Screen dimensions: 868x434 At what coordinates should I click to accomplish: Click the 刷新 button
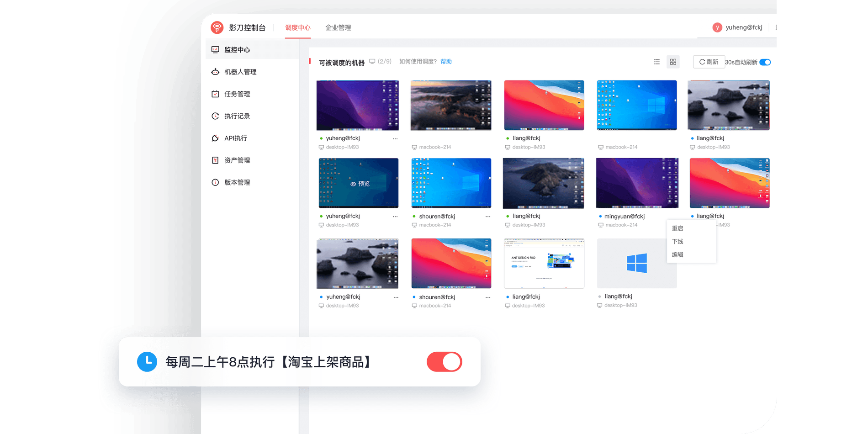point(709,62)
